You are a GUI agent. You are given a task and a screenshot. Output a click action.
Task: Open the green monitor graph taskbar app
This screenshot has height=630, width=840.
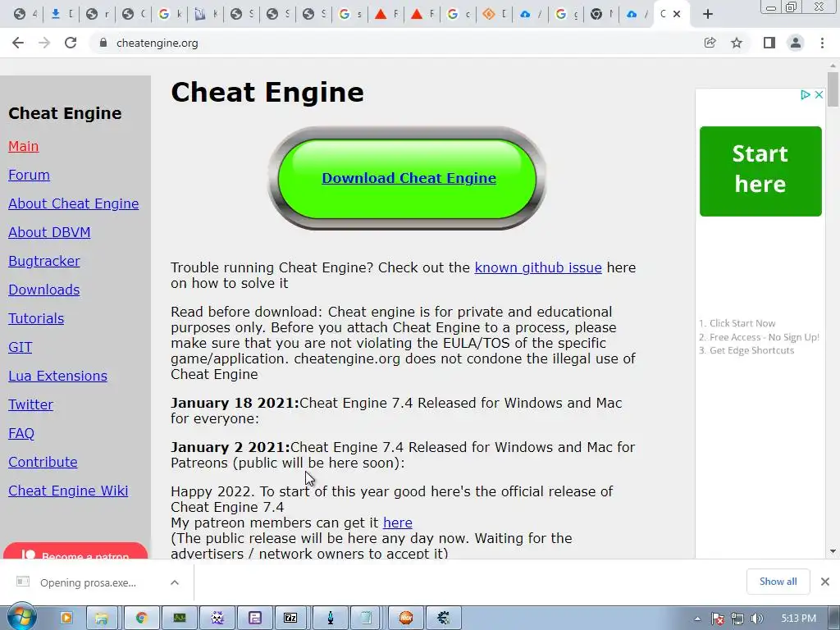pyautogui.click(x=180, y=619)
